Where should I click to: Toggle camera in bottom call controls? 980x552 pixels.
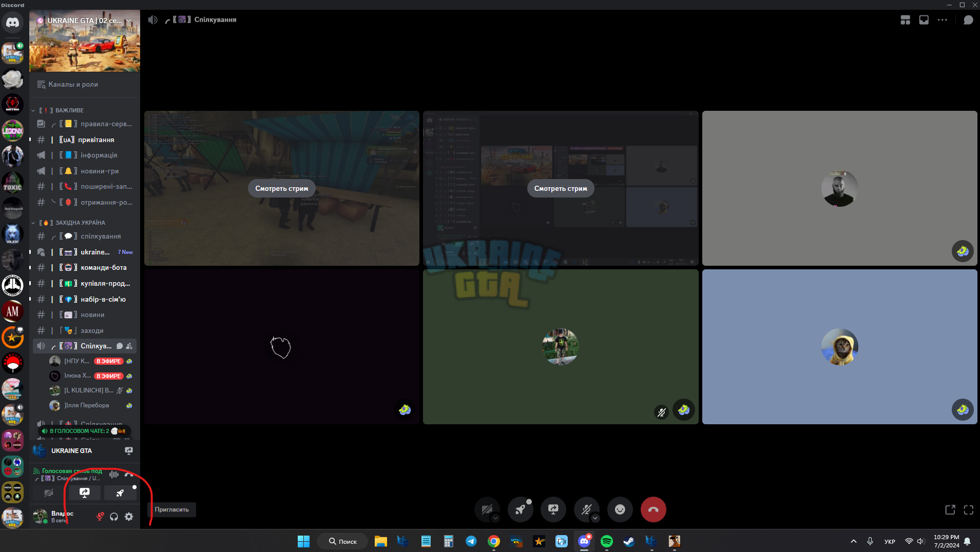click(486, 509)
